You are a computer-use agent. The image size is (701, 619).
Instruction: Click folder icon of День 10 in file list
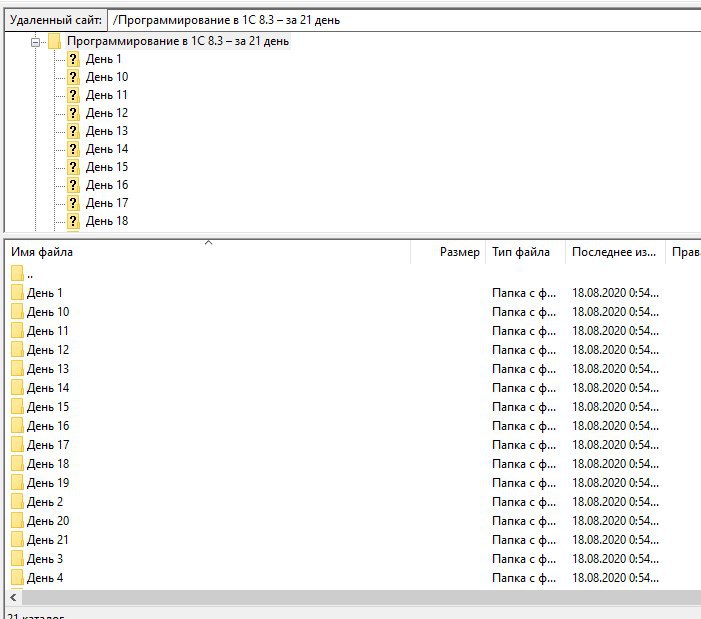(17, 311)
